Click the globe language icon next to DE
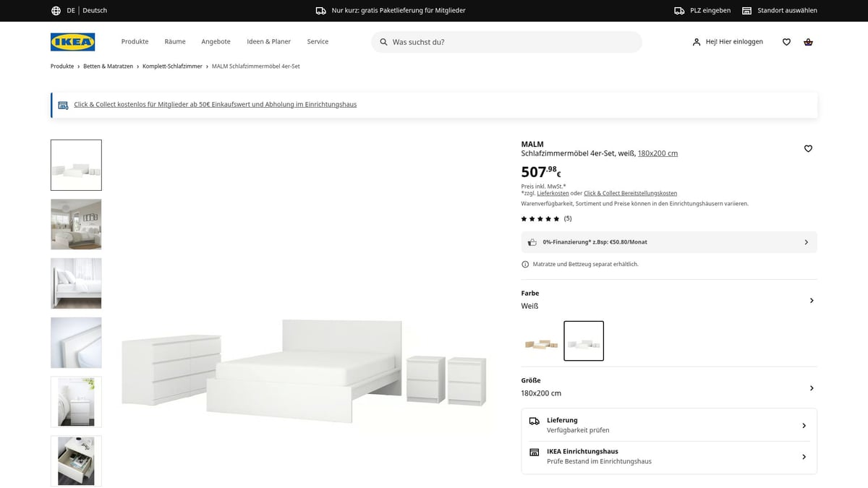 point(56,10)
